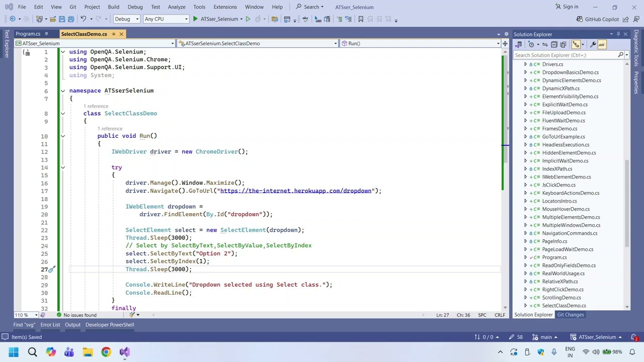Toggle file nesting view button in Solution Explorer
The height and width of the screenshot is (362, 644).
(x=576, y=44)
